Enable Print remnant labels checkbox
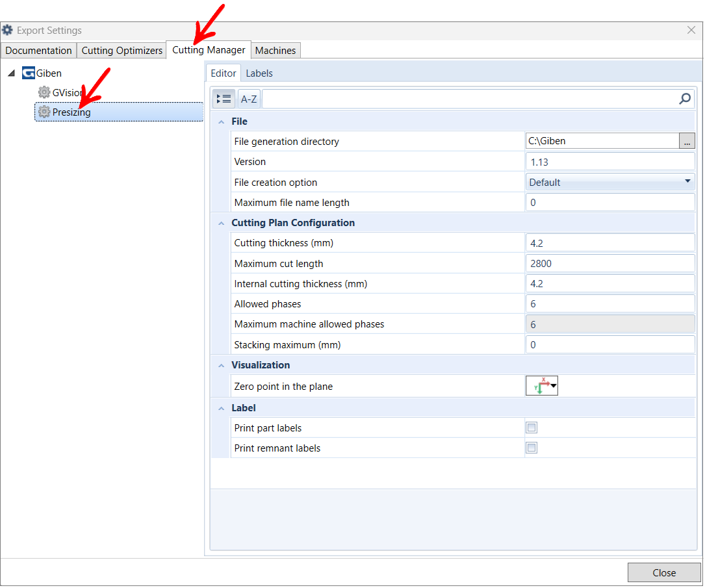The height and width of the screenshot is (588, 705). click(532, 448)
